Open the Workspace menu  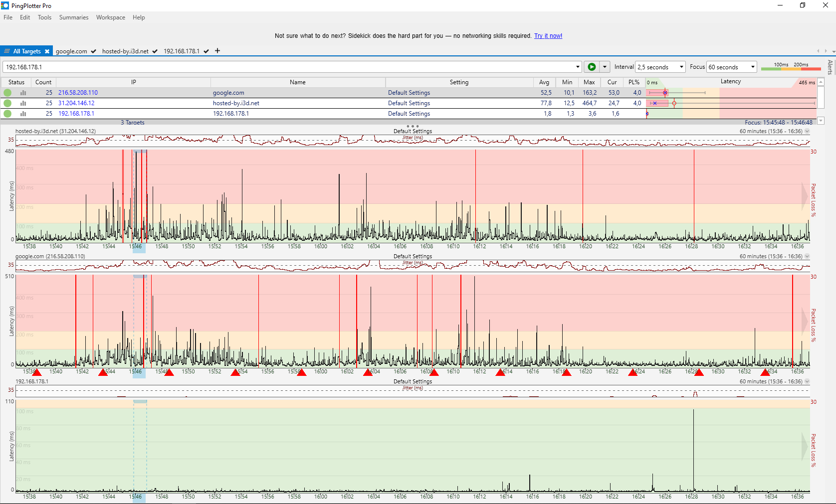[x=111, y=17]
